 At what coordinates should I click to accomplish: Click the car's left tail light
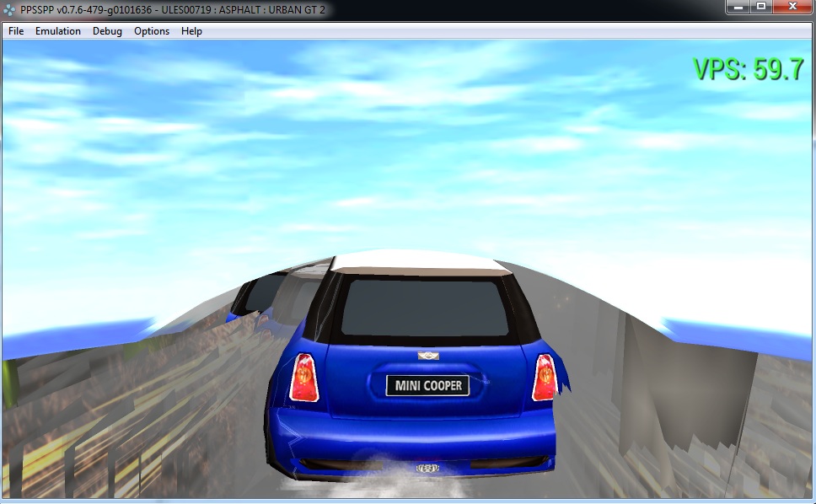303,378
